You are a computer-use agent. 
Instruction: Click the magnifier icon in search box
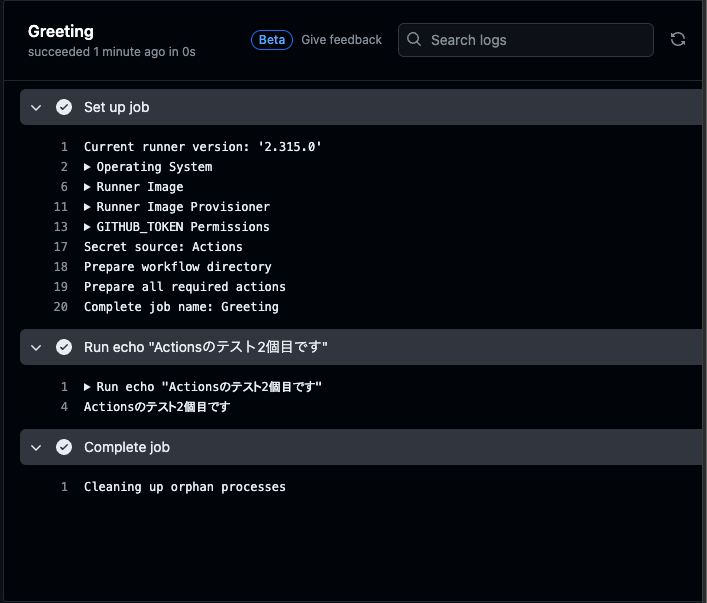pyautogui.click(x=414, y=39)
